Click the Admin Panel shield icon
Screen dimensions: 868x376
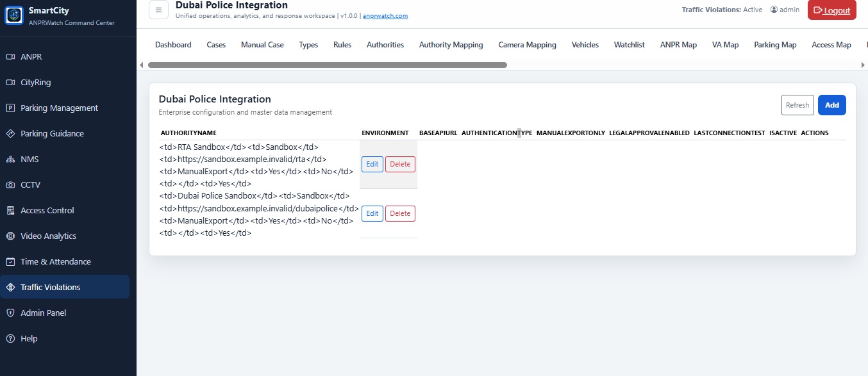click(10, 313)
